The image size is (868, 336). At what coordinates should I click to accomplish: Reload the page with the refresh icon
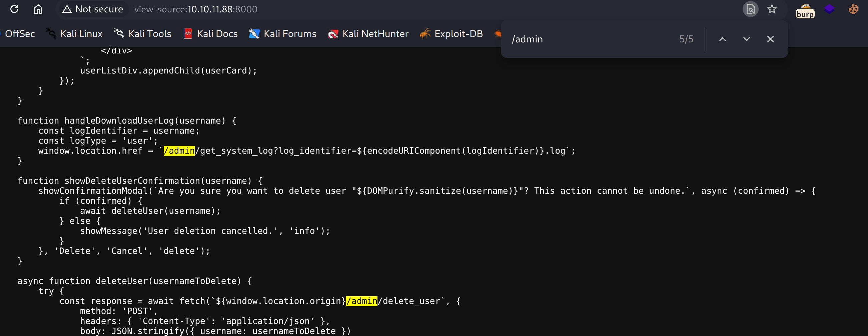tap(14, 9)
